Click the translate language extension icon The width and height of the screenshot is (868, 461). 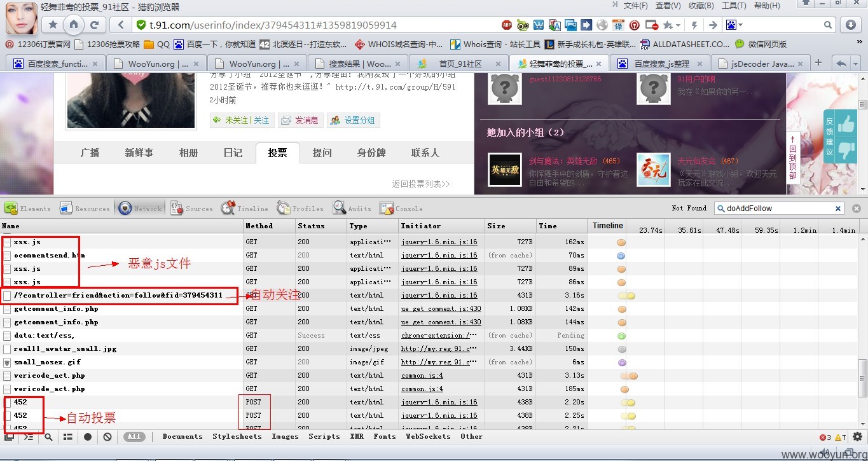(x=555, y=25)
